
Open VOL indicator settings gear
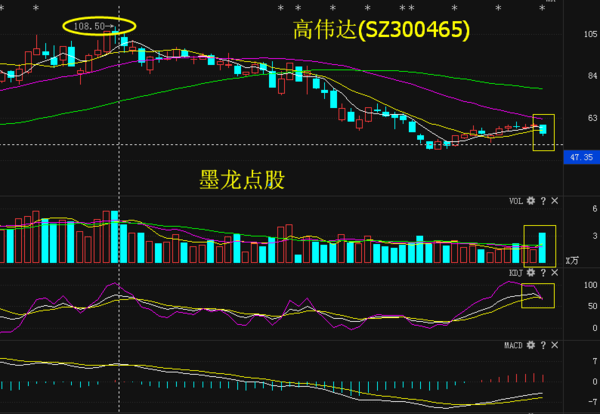coord(531,201)
